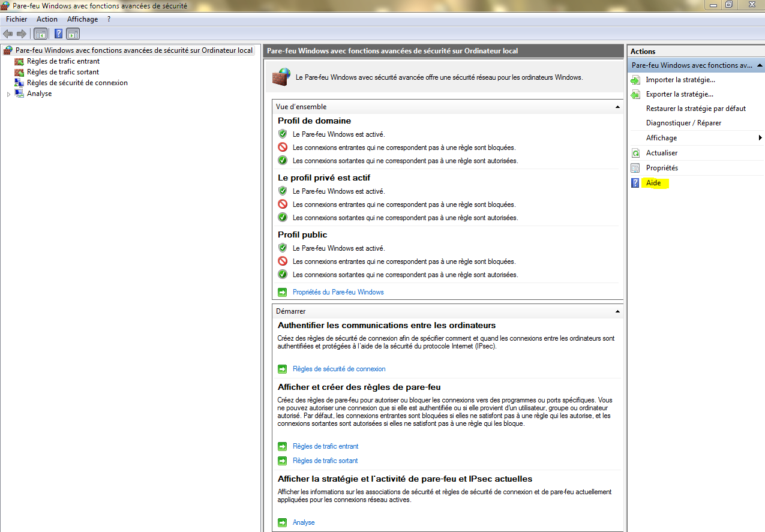Click the blue help icon in toolbar

point(58,34)
